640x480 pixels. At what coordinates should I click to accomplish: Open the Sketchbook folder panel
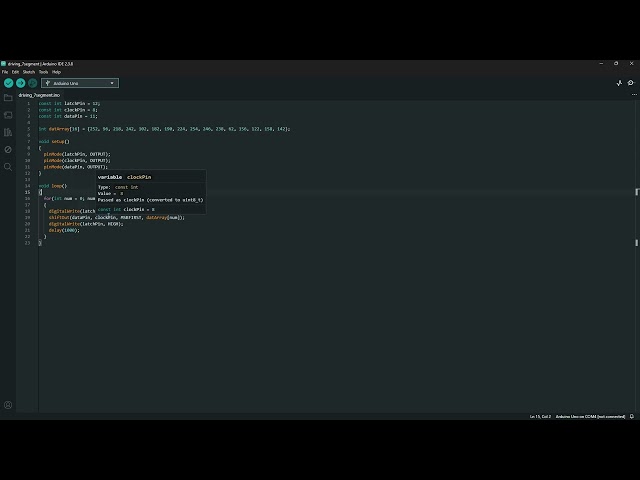[8, 98]
